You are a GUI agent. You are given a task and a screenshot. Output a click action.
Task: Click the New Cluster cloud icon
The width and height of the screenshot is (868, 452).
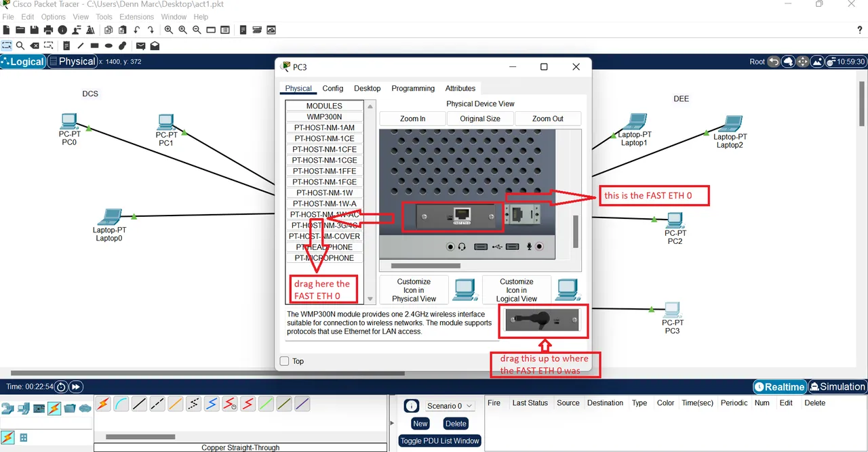(x=788, y=62)
